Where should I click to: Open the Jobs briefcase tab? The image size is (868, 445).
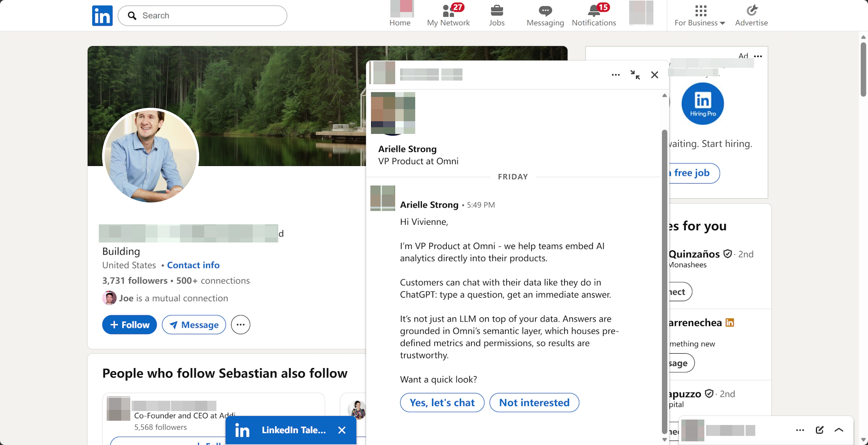[496, 15]
